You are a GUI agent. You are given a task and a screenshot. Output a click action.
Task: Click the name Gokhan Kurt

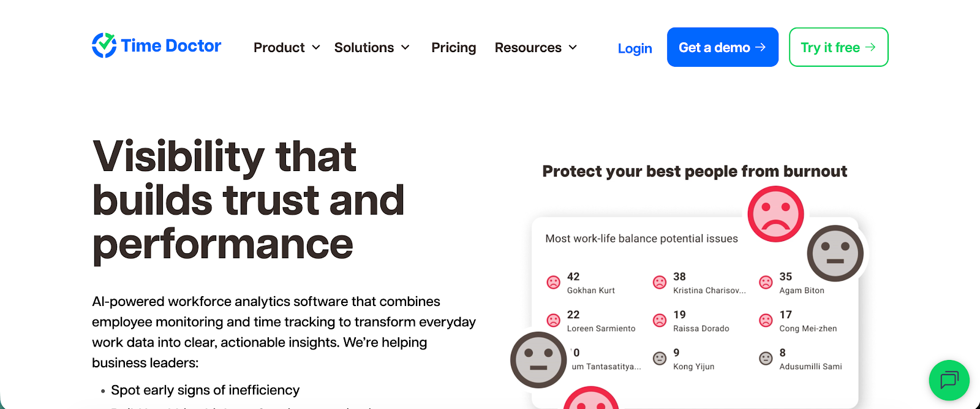click(590, 291)
